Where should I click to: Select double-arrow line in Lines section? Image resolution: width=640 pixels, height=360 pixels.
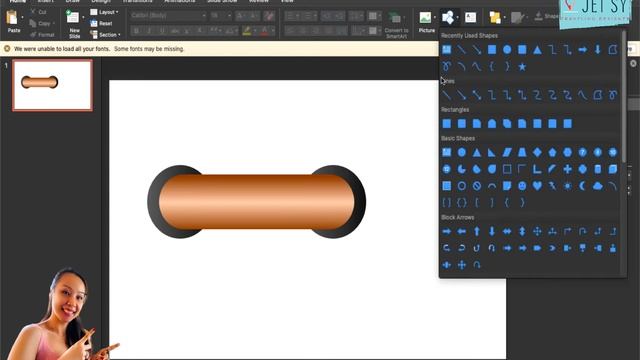point(477,95)
